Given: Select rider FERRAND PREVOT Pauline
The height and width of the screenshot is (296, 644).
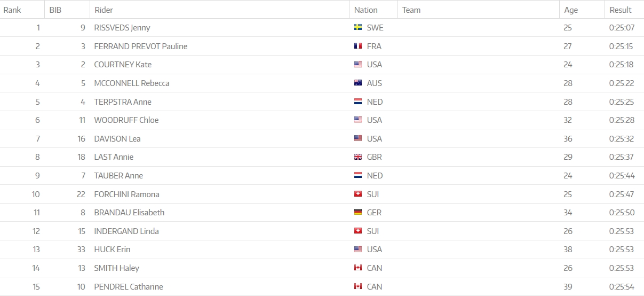Looking at the screenshot, I should coord(140,46).
